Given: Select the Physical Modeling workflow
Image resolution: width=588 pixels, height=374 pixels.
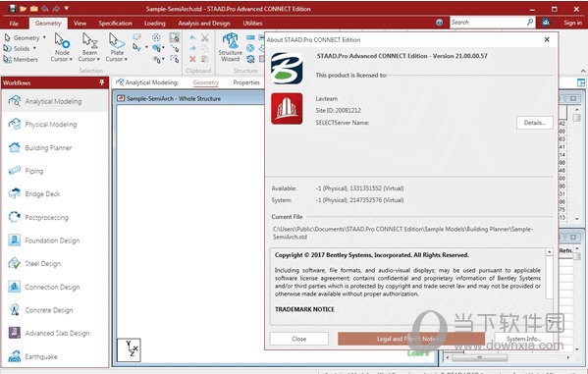Looking at the screenshot, I should tap(55, 124).
